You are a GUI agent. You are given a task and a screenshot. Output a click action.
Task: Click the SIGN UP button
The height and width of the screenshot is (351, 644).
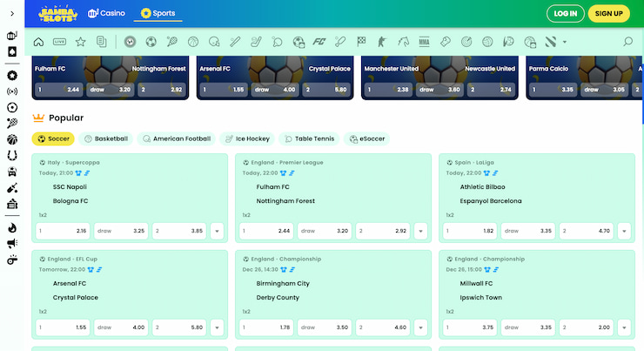tap(608, 14)
